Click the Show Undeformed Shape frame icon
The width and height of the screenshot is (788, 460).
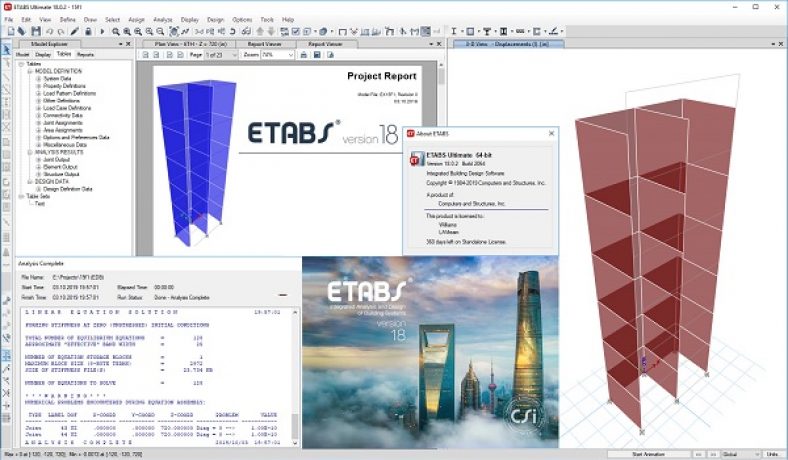342,32
